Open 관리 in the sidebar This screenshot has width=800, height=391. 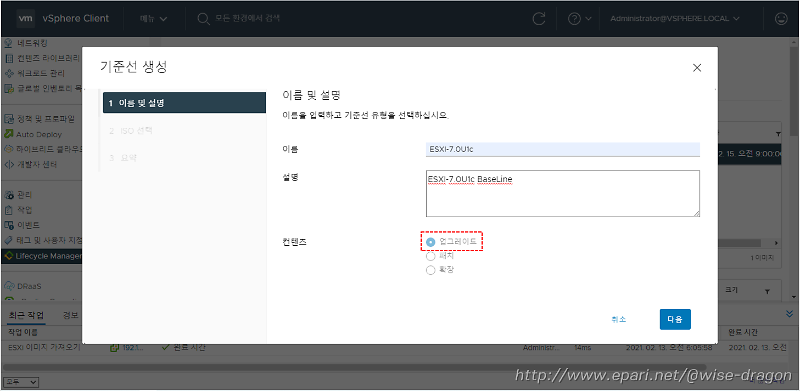[x=24, y=194]
